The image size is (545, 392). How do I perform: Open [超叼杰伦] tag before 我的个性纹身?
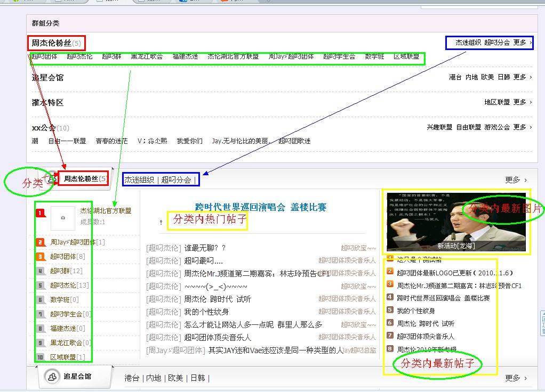164,312
